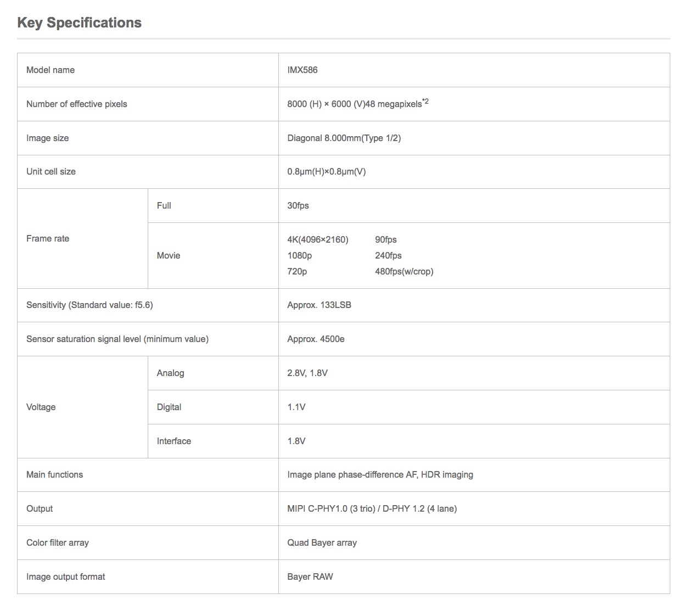The width and height of the screenshot is (695, 616).
Task: Click the Diagonal 8.000mm image size value
Action: (344, 138)
